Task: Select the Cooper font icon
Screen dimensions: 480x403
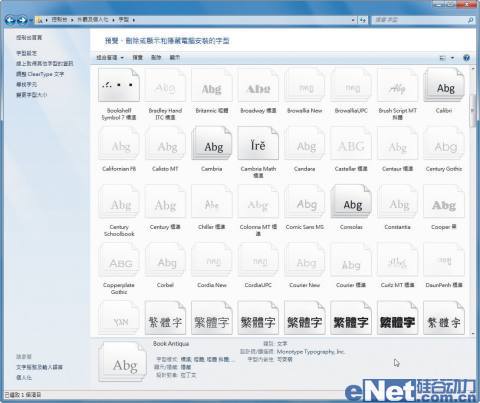Action: point(444,202)
